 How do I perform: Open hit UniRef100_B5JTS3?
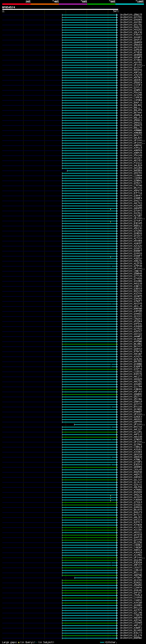coord(131,188)
